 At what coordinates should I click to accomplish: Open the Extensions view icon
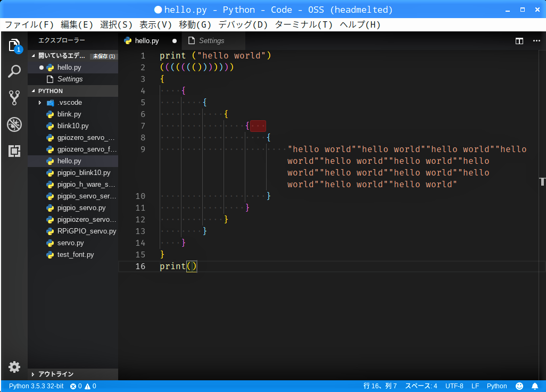tap(14, 151)
